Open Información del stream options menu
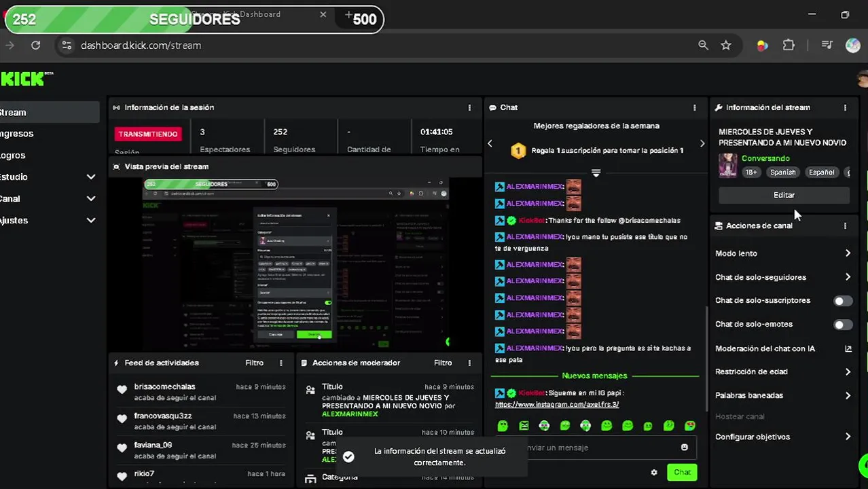 845,107
